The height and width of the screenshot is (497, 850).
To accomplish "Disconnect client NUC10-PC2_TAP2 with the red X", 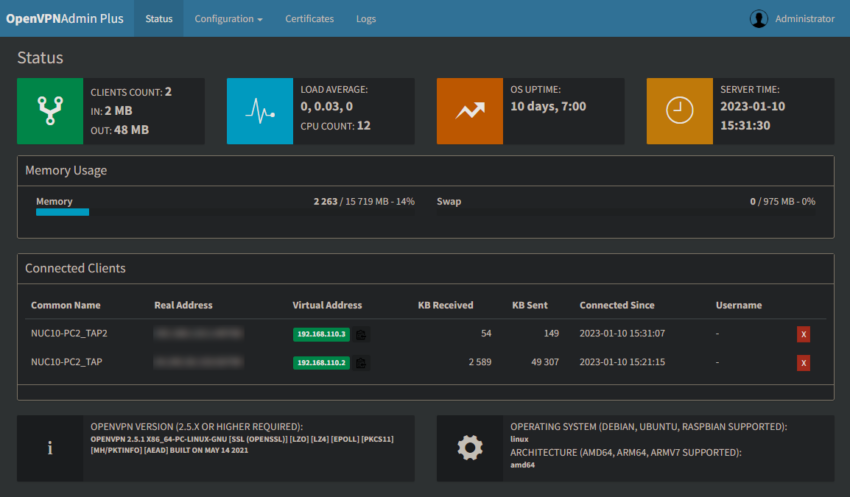I will pos(803,334).
